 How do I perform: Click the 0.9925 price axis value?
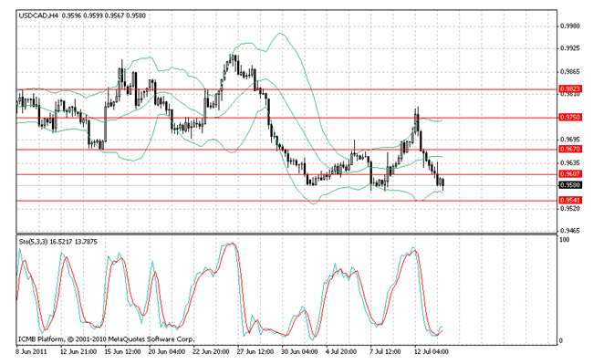(x=570, y=48)
